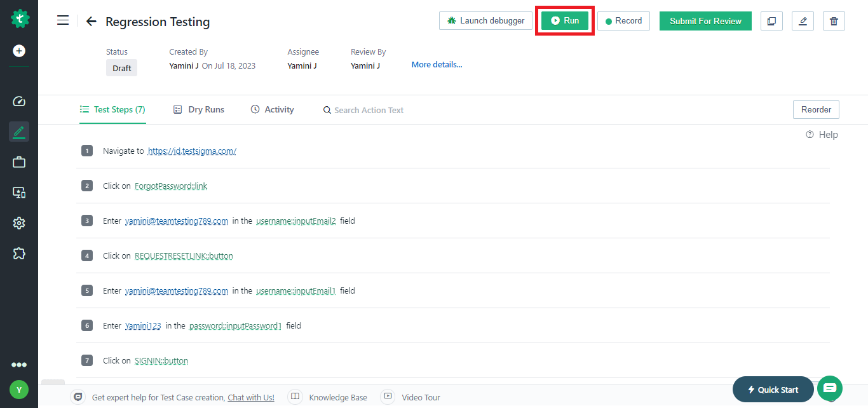Submit the test case for review
Screen dimensions: 868x408
(705, 20)
